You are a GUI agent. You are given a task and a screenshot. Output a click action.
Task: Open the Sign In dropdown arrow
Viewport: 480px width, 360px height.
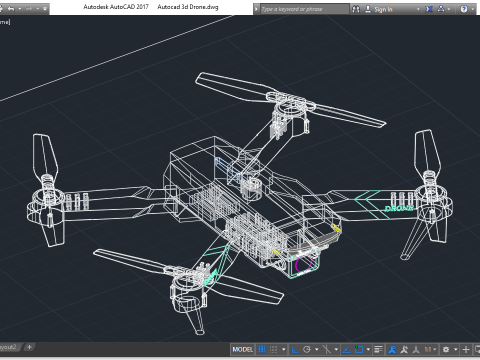tap(418, 9)
